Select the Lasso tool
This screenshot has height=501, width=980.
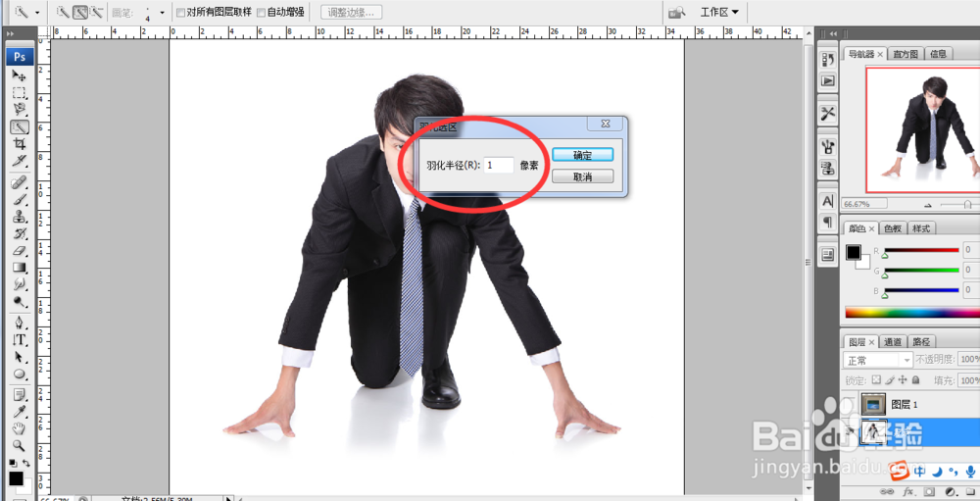tap(20, 110)
